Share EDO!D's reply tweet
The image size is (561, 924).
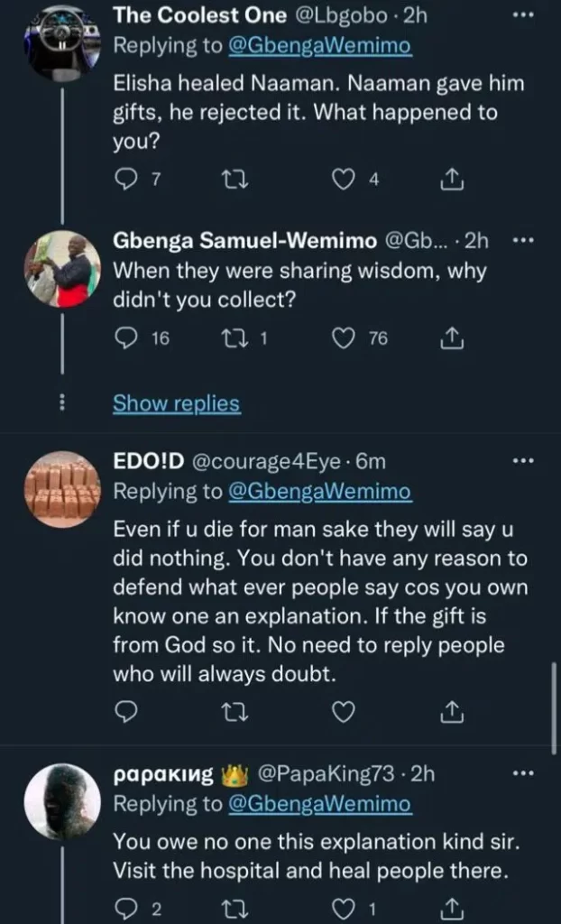pos(449,713)
